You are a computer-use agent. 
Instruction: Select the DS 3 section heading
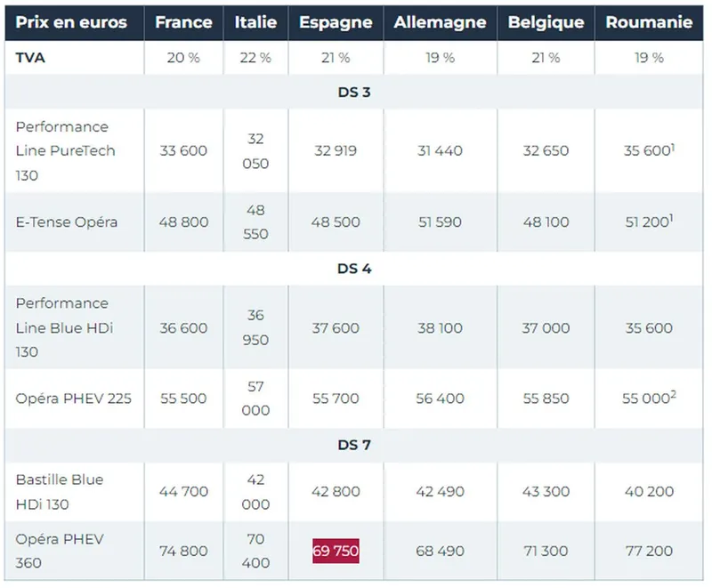354,93
